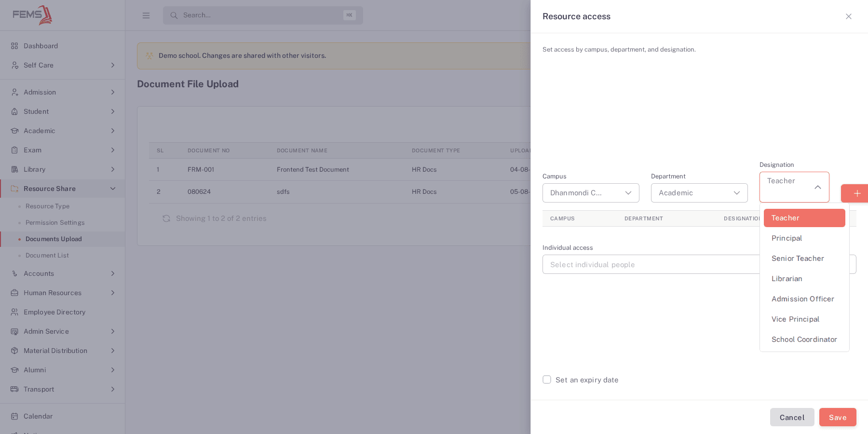Click the Transport bus icon
Image resolution: width=868 pixels, height=434 pixels.
[14, 389]
